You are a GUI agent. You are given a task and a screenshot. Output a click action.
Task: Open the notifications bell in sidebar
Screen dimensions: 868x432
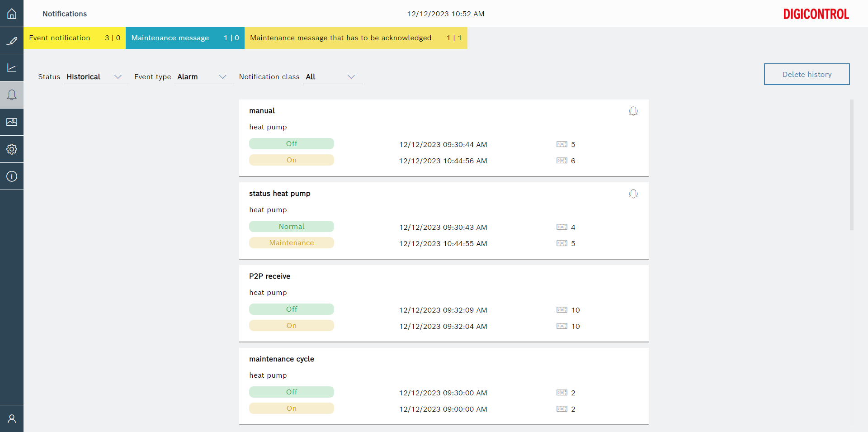tap(12, 95)
